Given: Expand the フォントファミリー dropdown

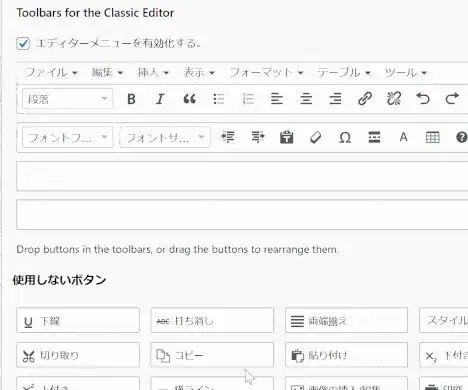Looking at the screenshot, I should [x=68, y=137].
